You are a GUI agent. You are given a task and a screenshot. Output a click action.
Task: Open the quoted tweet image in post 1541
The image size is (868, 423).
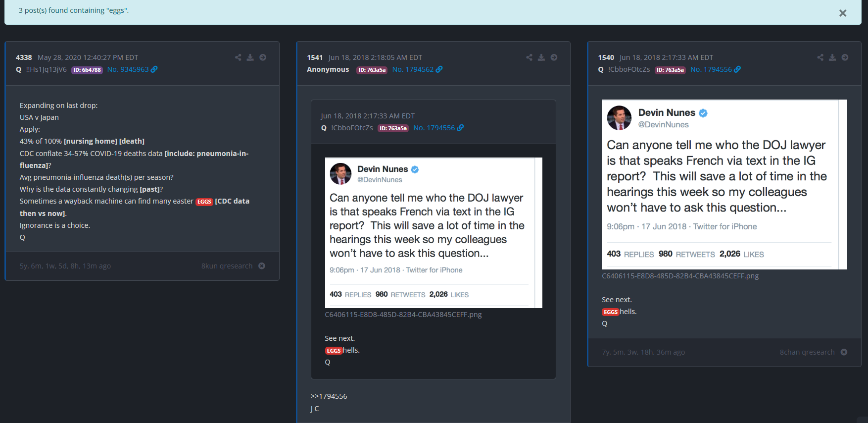pos(433,232)
